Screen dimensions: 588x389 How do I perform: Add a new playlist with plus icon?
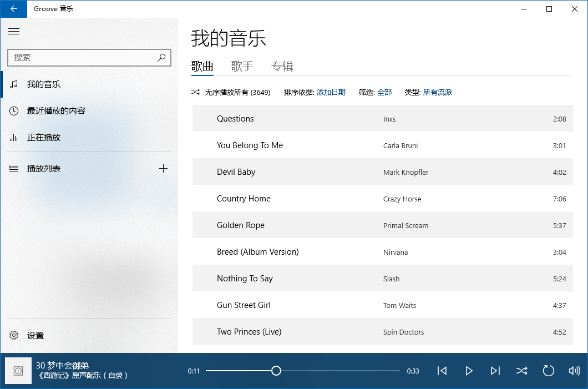tap(163, 169)
